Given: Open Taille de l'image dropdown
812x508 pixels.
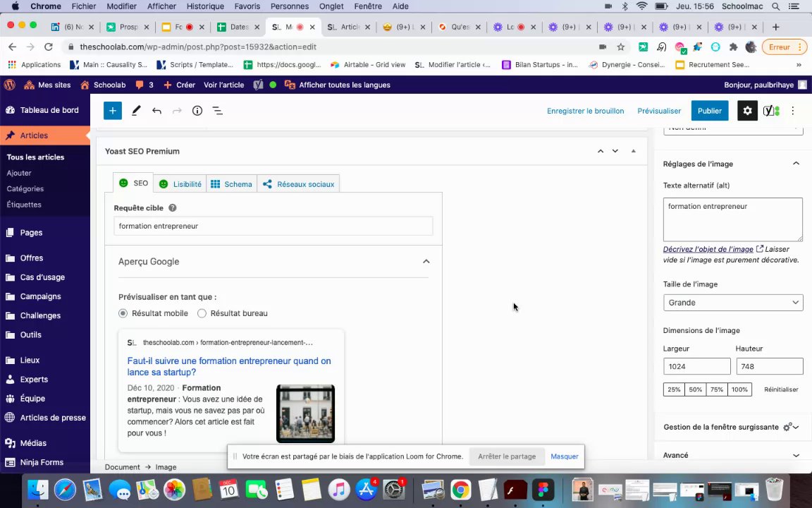Looking at the screenshot, I should pos(733,303).
